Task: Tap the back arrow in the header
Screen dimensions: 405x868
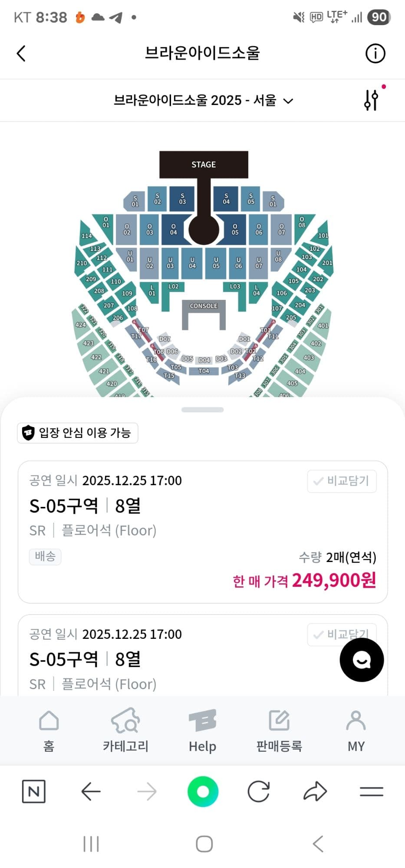Action: [x=21, y=54]
